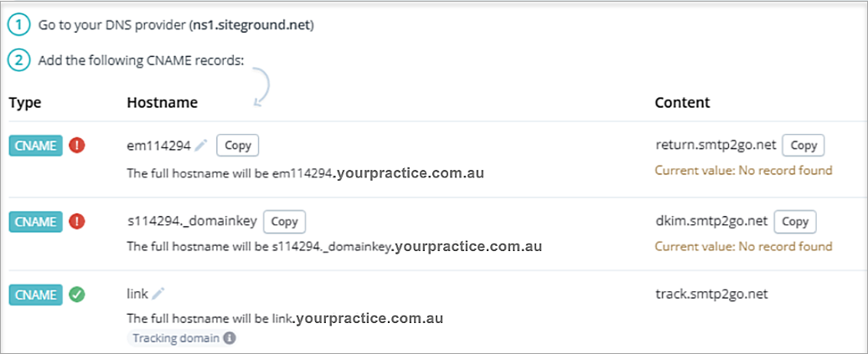
Task: Click the CNAME badge on the link row
Action: coord(35,295)
